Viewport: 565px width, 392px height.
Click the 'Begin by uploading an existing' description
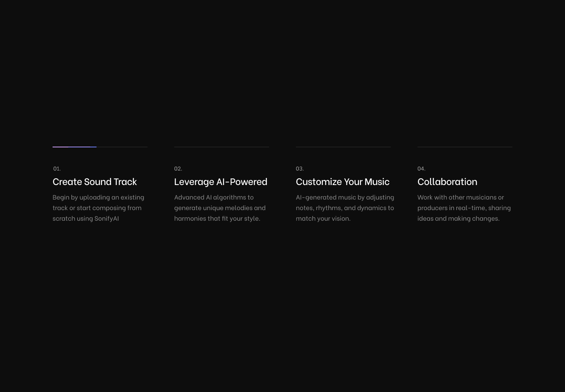pos(98,208)
